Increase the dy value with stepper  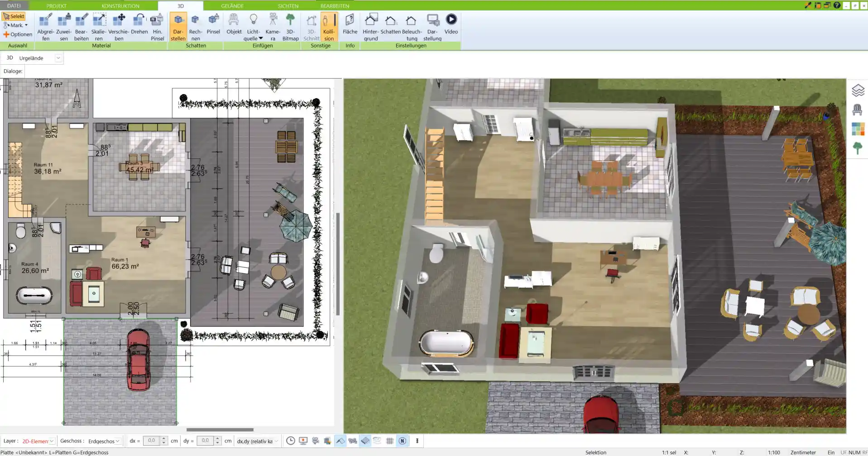(x=217, y=438)
